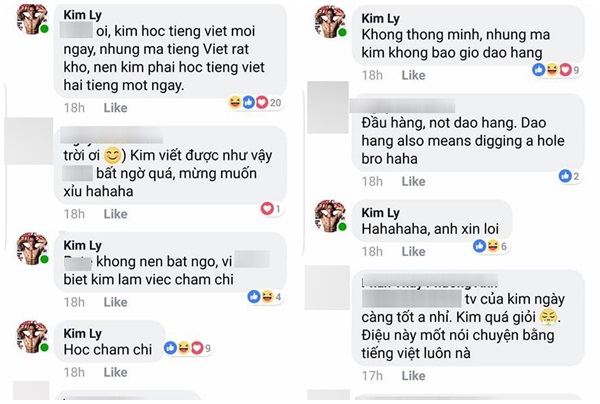The image size is (600, 404).
Task: Click the heart reaction on the 'trời ơi' comment
Action: pyautogui.click(x=267, y=209)
